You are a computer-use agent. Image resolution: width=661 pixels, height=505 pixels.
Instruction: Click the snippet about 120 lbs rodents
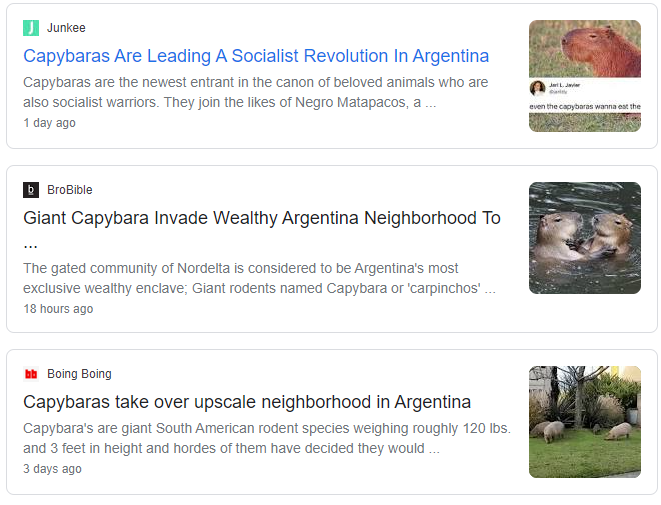tap(267, 438)
